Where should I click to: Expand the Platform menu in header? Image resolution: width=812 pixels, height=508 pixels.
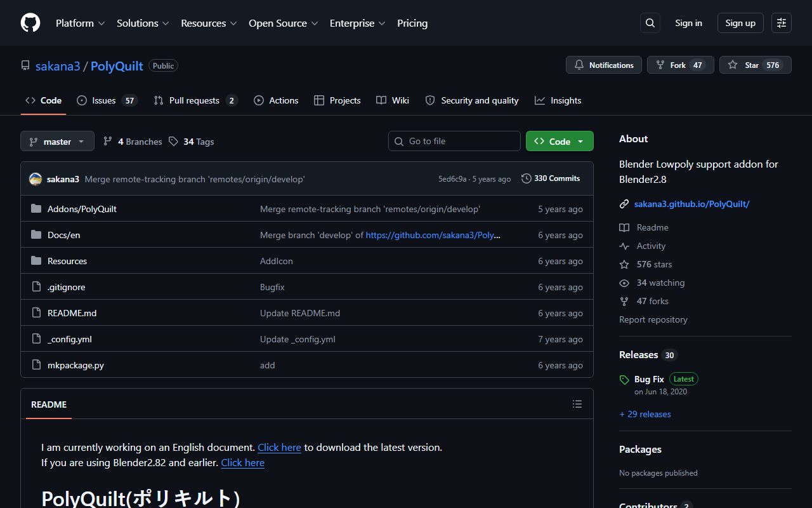click(81, 23)
